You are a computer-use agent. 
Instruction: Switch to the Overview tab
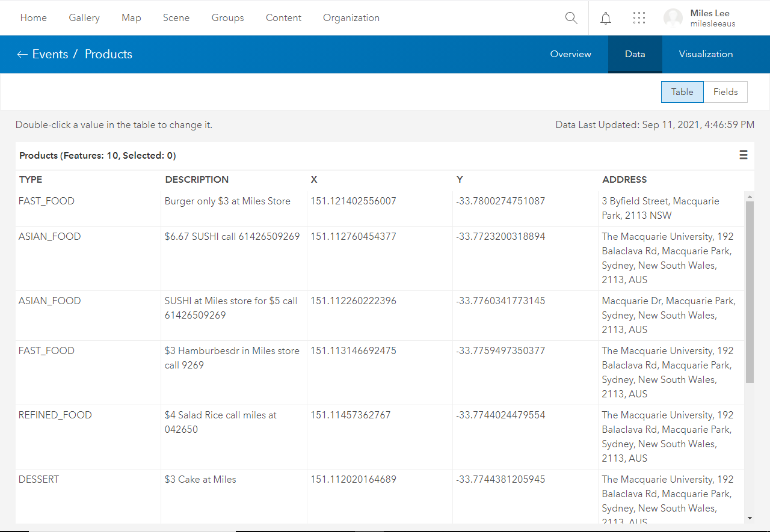(571, 54)
